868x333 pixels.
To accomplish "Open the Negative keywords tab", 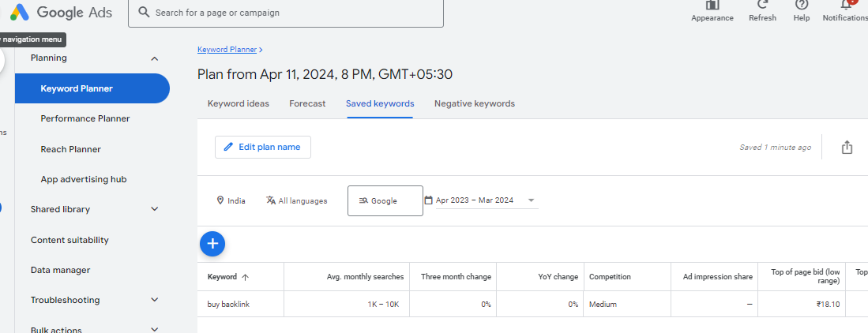I will coord(475,103).
